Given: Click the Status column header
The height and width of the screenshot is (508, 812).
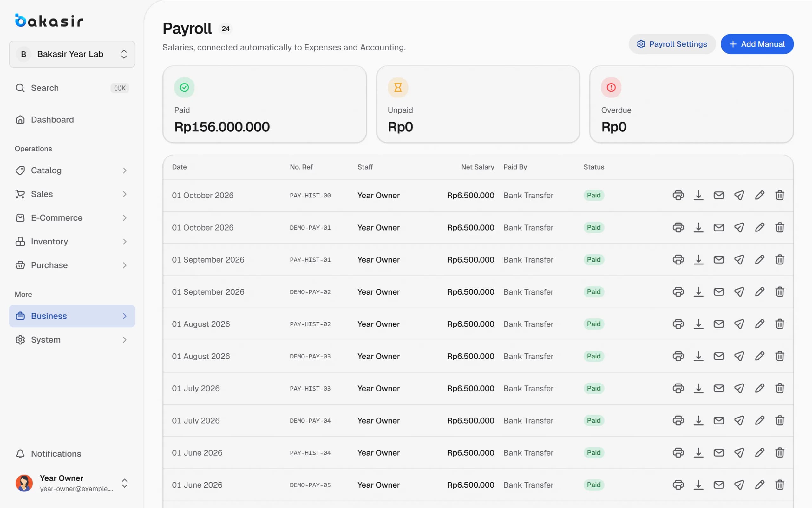Looking at the screenshot, I should pyautogui.click(x=593, y=167).
